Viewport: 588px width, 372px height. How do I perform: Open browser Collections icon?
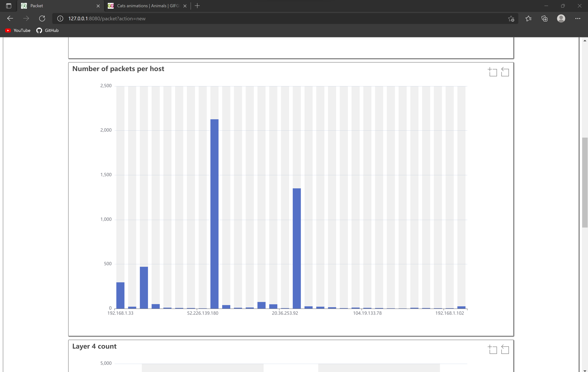pyautogui.click(x=544, y=18)
